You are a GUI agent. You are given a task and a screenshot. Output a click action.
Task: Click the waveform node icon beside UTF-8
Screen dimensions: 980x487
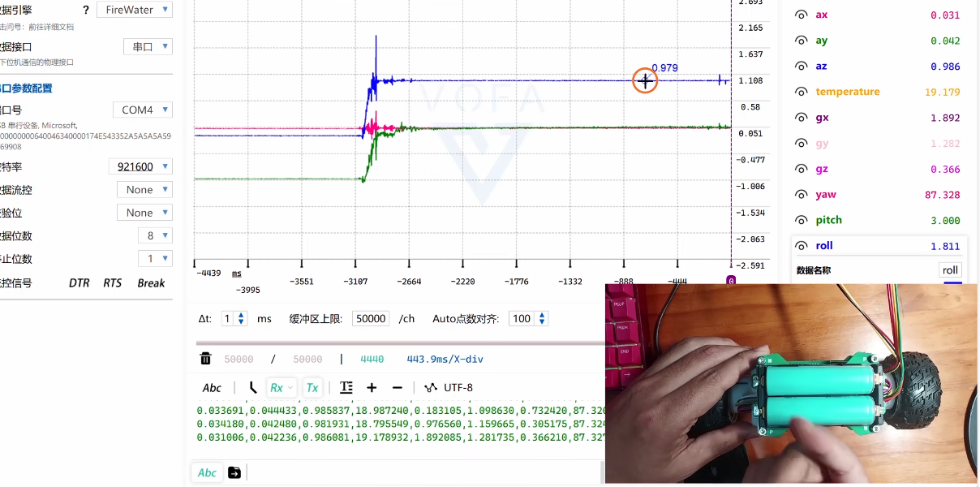pos(431,388)
